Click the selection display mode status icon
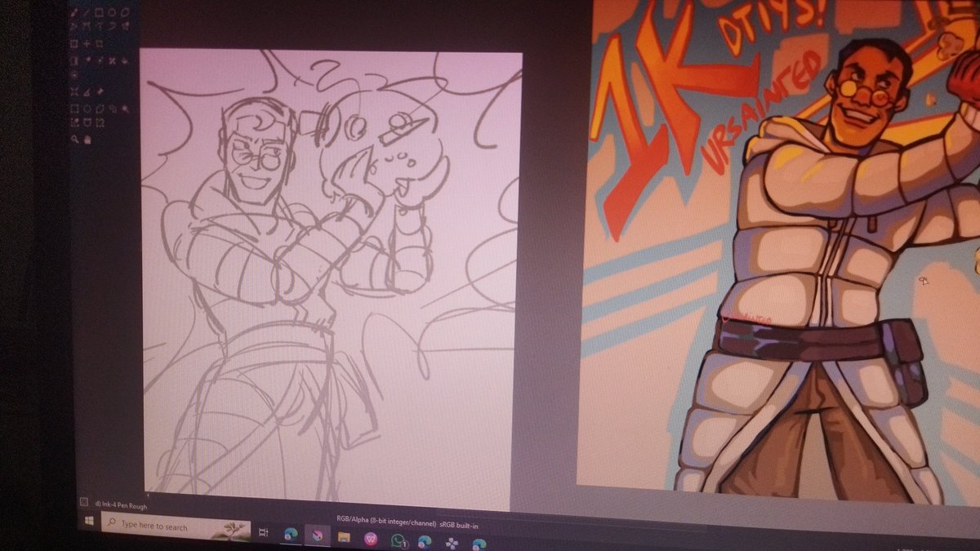The height and width of the screenshot is (551, 980). 84,502
